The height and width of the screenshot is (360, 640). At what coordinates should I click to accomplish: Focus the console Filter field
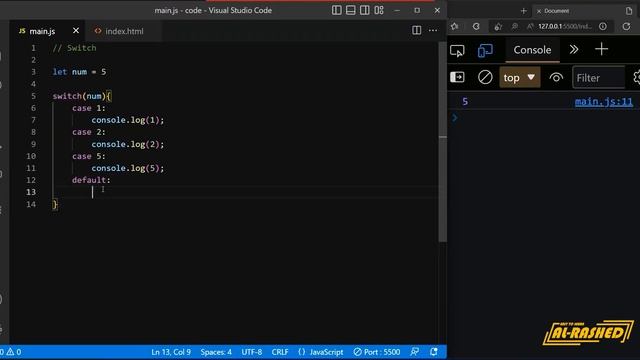tap(598, 78)
